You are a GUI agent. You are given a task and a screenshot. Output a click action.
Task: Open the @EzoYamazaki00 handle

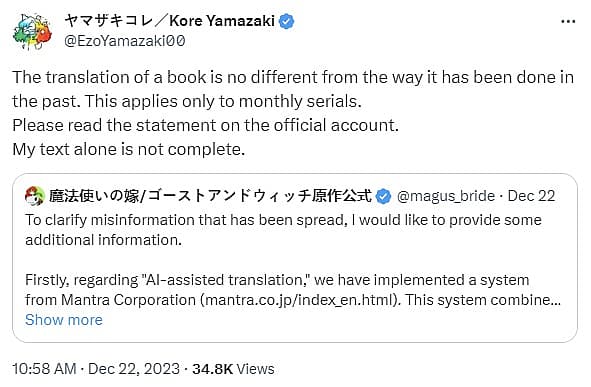(125, 41)
